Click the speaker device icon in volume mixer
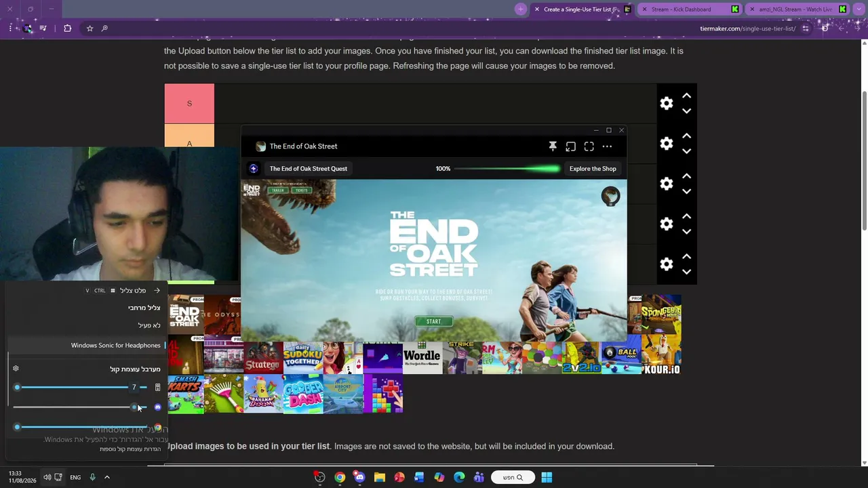This screenshot has height=488, width=868. point(157,388)
